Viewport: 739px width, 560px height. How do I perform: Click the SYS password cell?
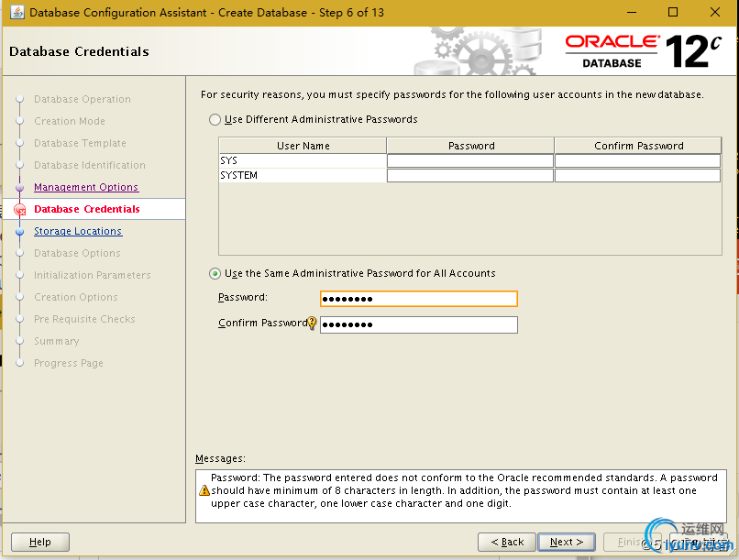(470, 161)
